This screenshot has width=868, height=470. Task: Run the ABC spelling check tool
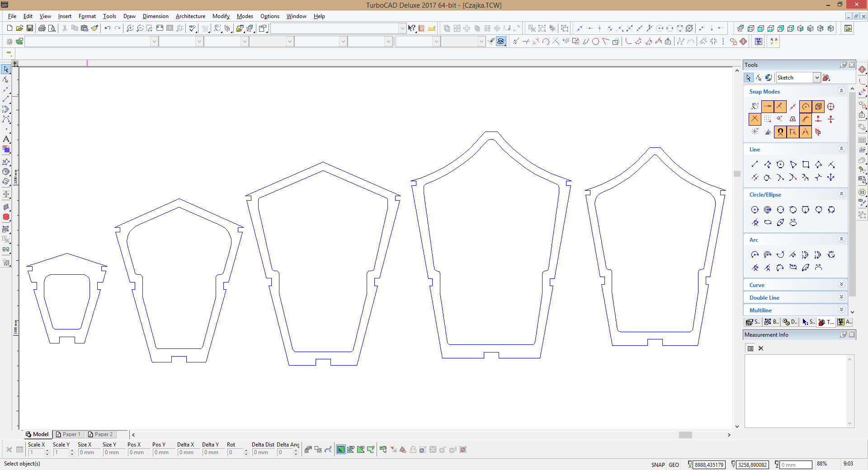pos(193,28)
